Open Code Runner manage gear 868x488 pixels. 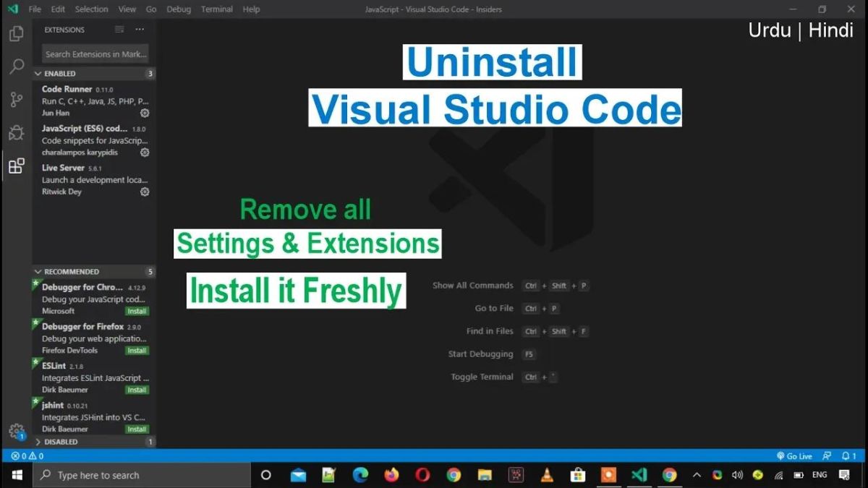[x=145, y=114]
